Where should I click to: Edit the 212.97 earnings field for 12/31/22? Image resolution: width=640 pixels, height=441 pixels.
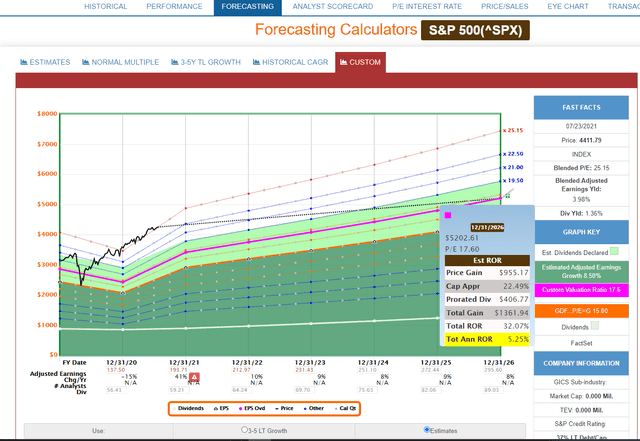(242, 370)
